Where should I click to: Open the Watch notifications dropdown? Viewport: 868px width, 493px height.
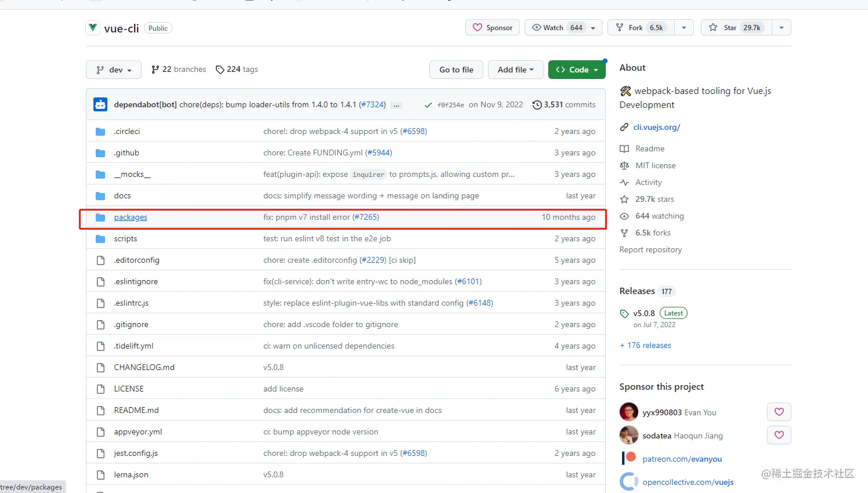point(563,28)
